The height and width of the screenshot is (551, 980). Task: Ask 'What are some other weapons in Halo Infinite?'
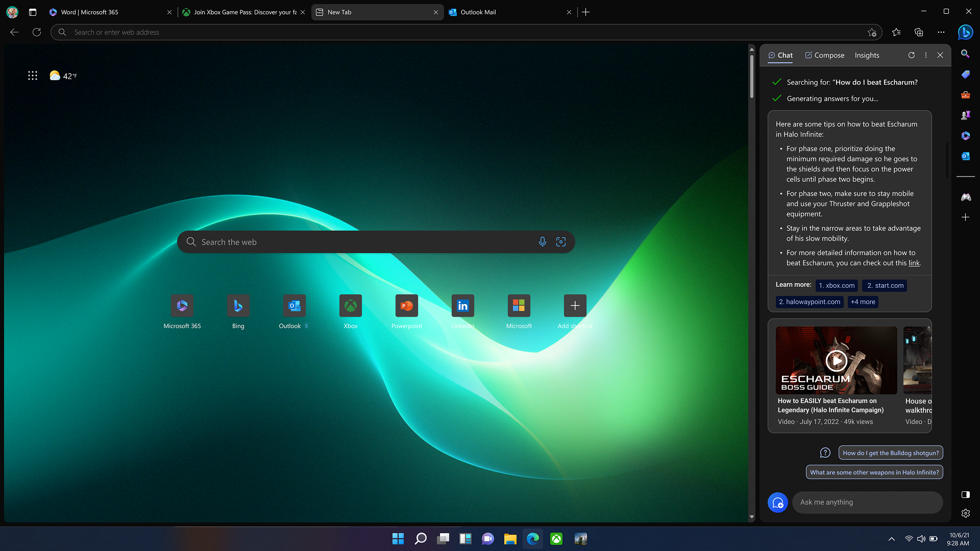point(874,472)
